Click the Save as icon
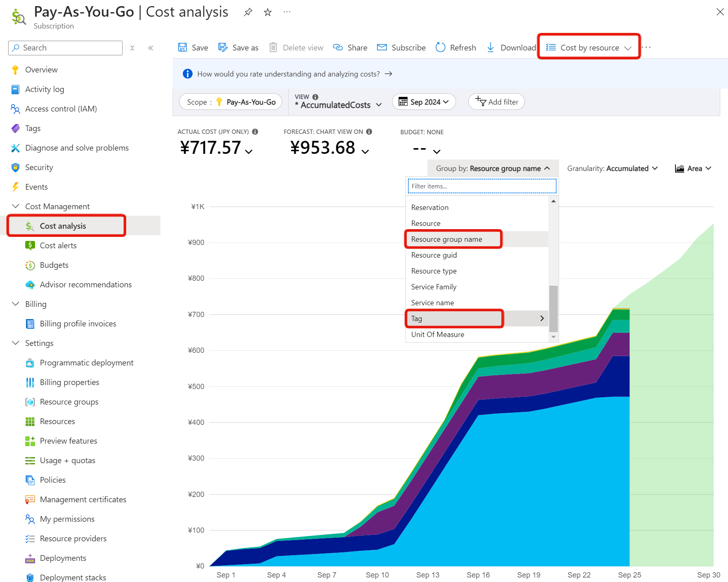This screenshot has height=582, width=728. [223, 48]
